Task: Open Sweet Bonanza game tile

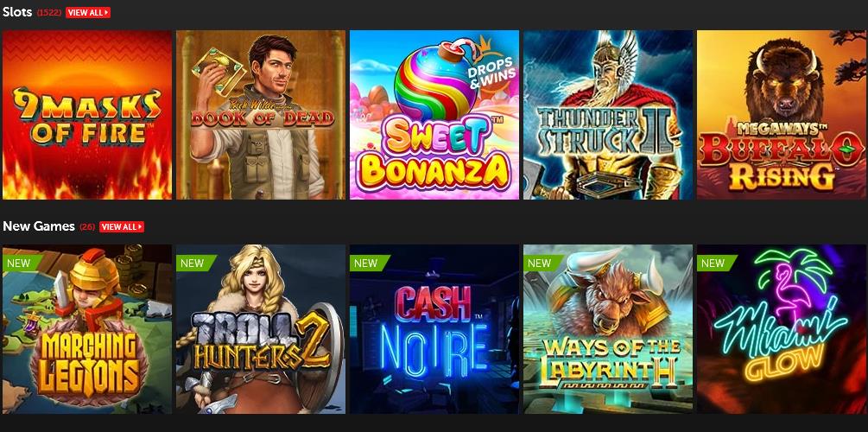Action: (x=434, y=115)
